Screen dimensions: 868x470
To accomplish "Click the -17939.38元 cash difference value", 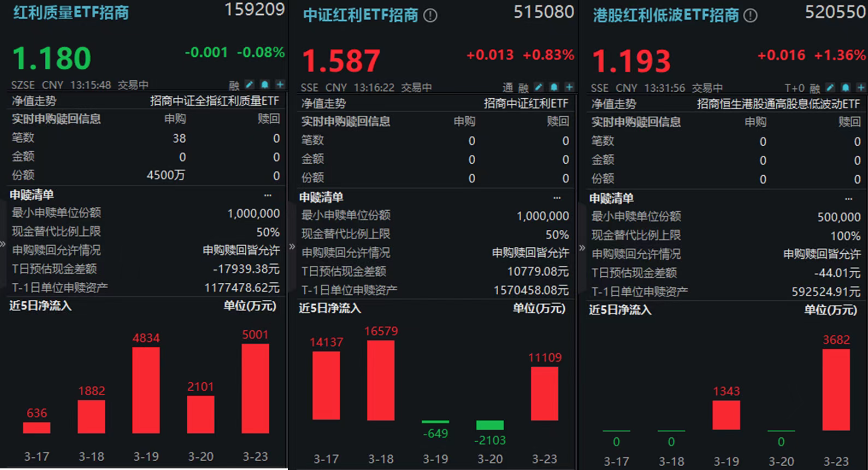I will coord(246,269).
